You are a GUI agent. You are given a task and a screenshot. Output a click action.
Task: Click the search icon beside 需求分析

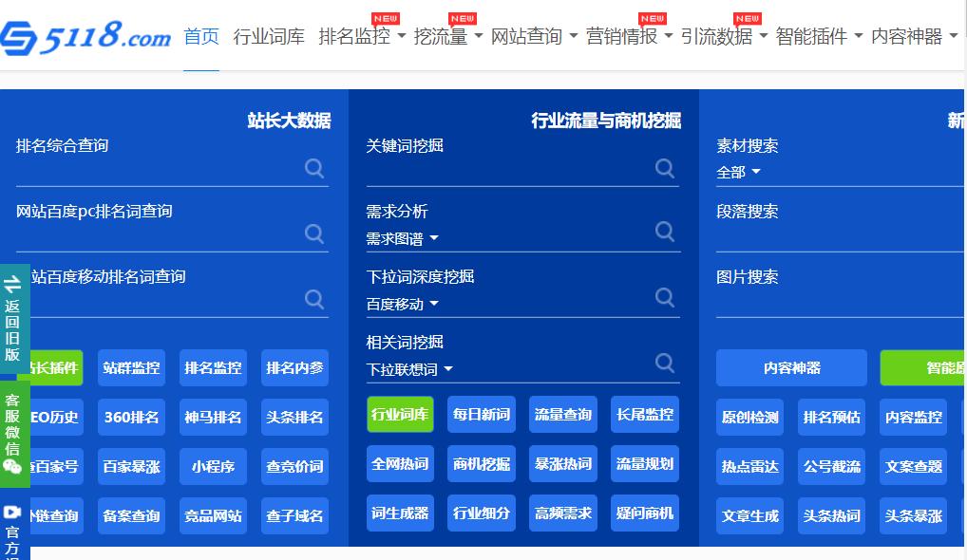point(664,231)
